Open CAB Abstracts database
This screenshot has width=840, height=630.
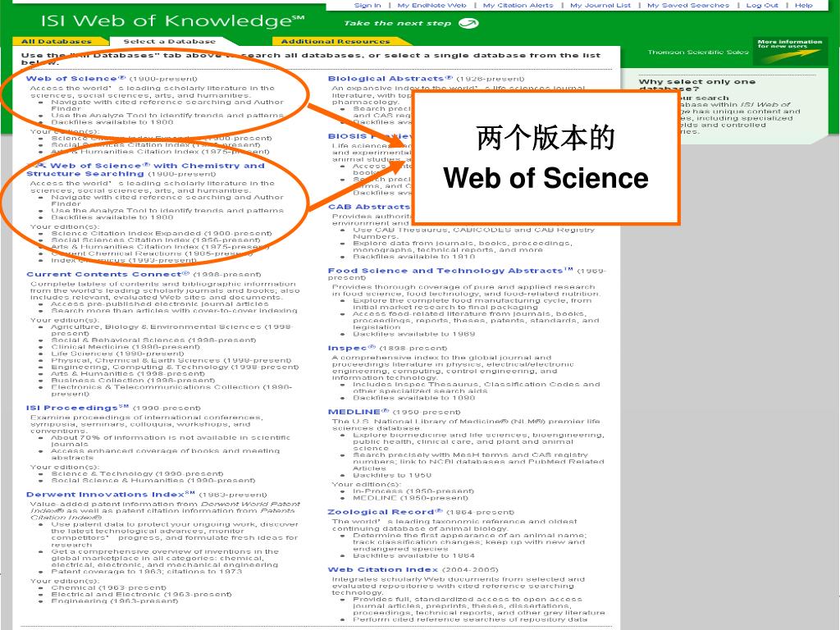pyautogui.click(x=369, y=206)
